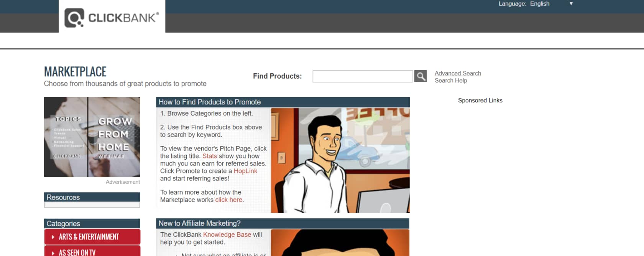This screenshot has height=256, width=644.
Task: Follow the 'click here' Marketplace link
Action: [228, 200]
